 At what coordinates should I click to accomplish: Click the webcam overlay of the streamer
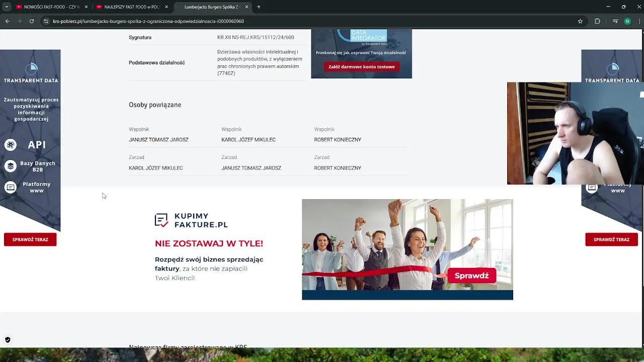pos(576,133)
